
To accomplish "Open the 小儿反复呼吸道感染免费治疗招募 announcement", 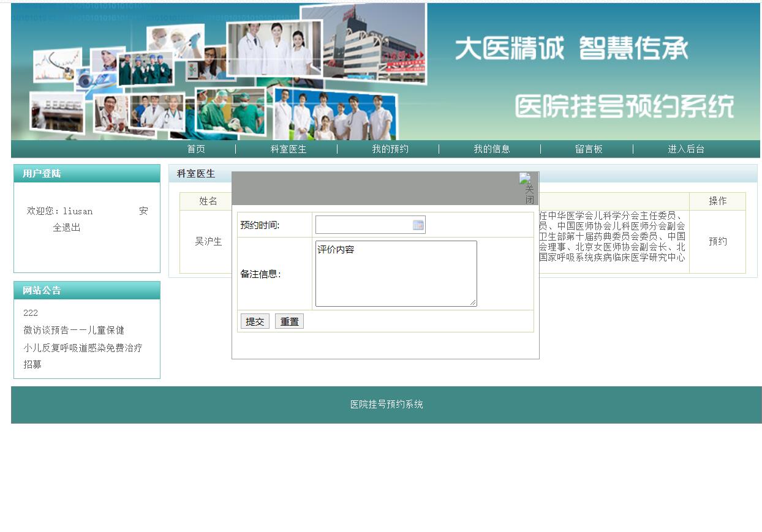I will (83, 347).
